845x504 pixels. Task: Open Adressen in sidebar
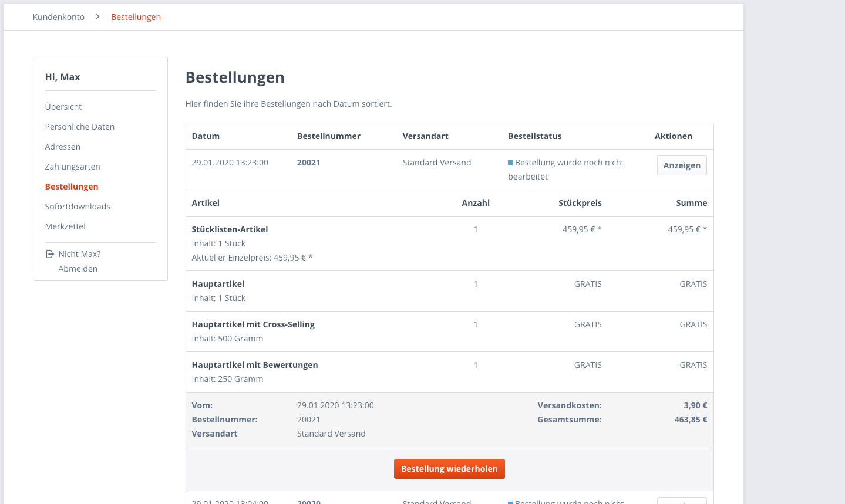(x=63, y=147)
